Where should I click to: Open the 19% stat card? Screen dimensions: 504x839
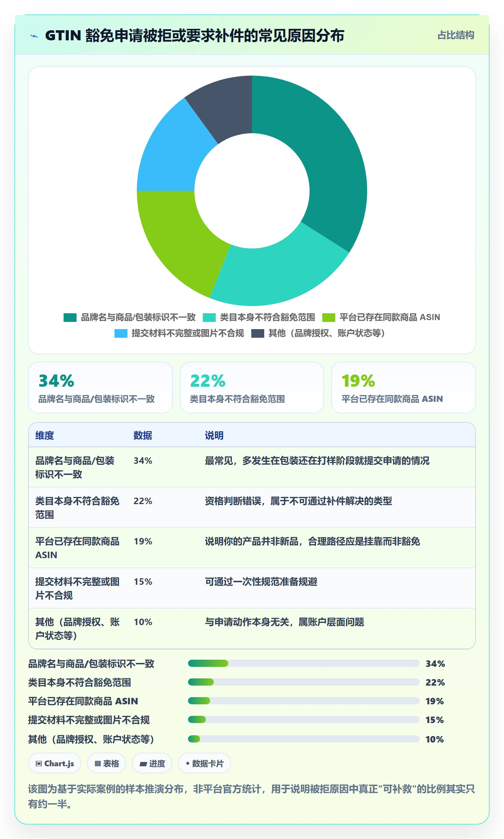[404, 387]
